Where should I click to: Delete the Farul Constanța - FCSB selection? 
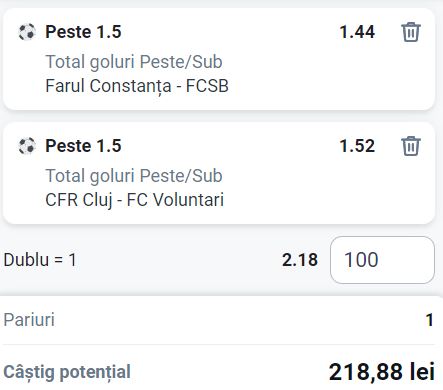pyautogui.click(x=411, y=32)
